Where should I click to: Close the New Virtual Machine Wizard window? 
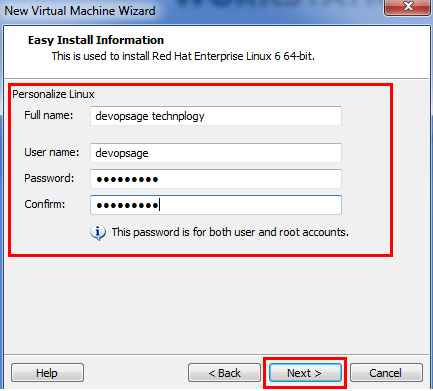tap(408, 7)
